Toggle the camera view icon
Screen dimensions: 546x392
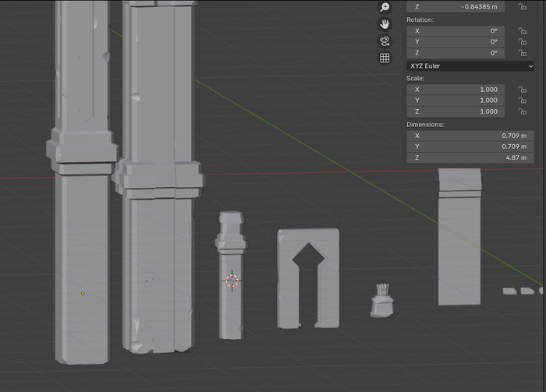[385, 41]
